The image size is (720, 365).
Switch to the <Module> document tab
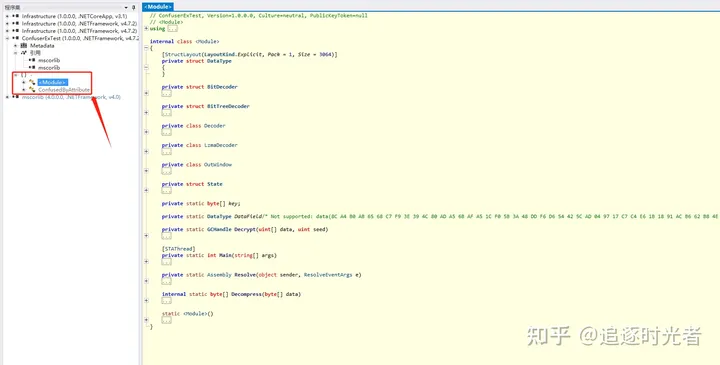pos(158,7)
